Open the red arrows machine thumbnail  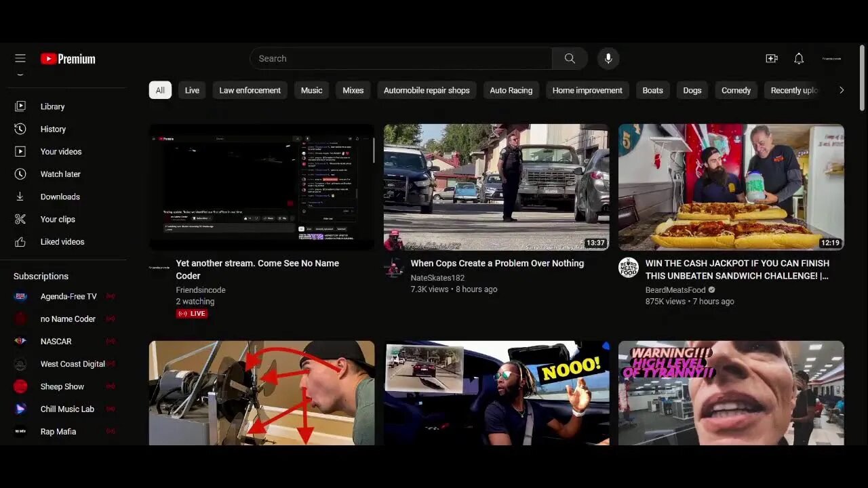pos(262,393)
